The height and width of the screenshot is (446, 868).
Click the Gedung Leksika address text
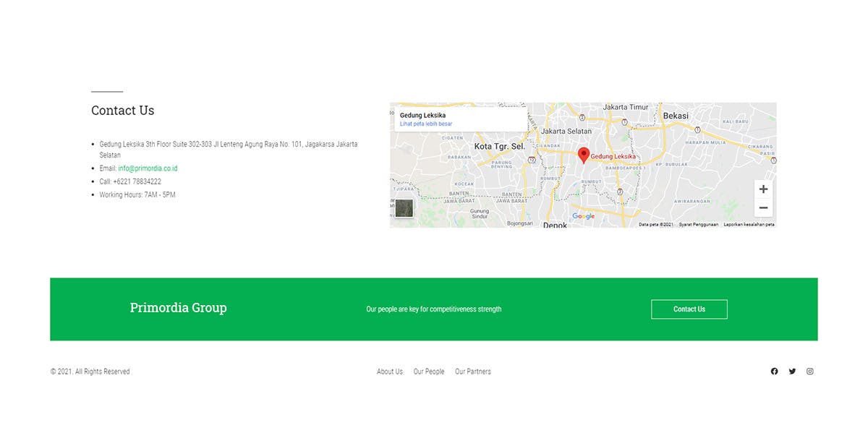229,150
